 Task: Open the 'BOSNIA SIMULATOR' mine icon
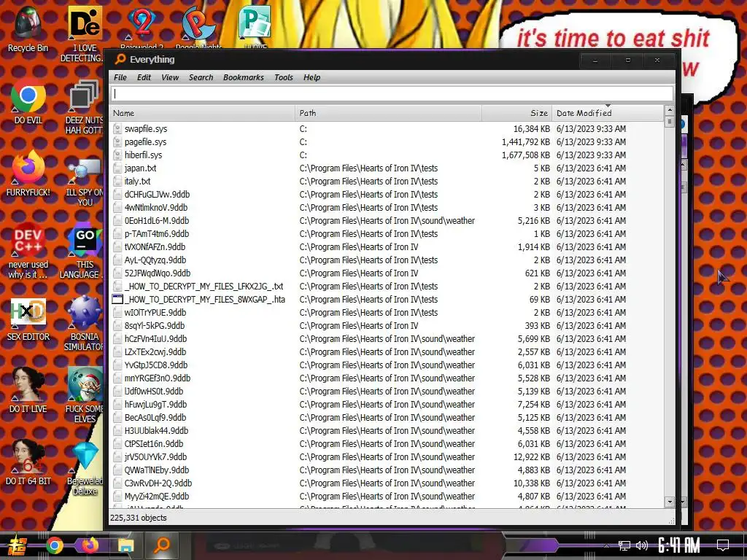[85, 323]
